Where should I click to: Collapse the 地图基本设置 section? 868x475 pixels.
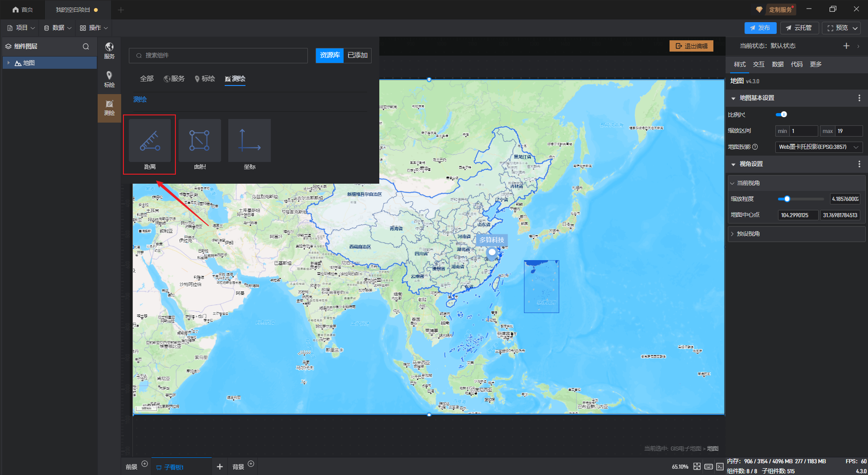(x=733, y=98)
